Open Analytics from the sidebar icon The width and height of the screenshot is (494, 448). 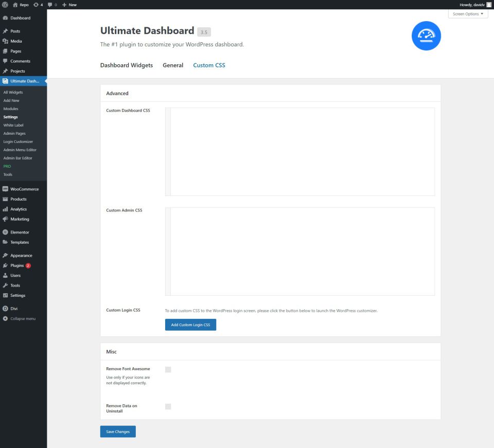(6, 209)
